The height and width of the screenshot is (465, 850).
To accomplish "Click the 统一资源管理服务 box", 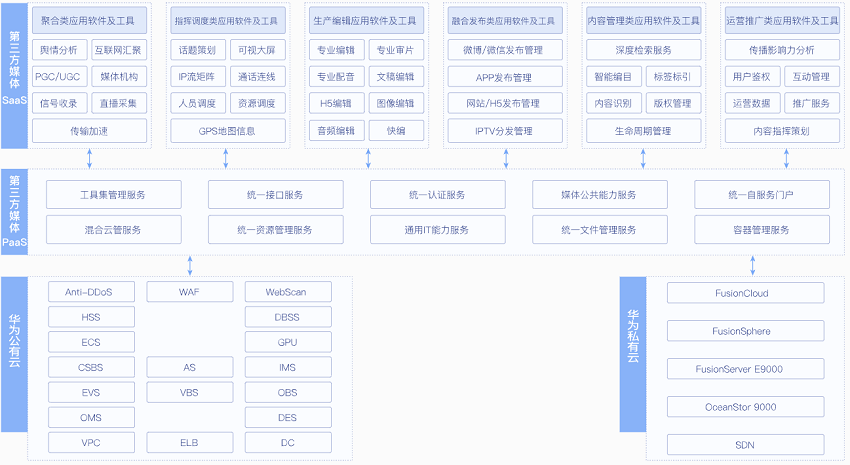I will (x=276, y=230).
